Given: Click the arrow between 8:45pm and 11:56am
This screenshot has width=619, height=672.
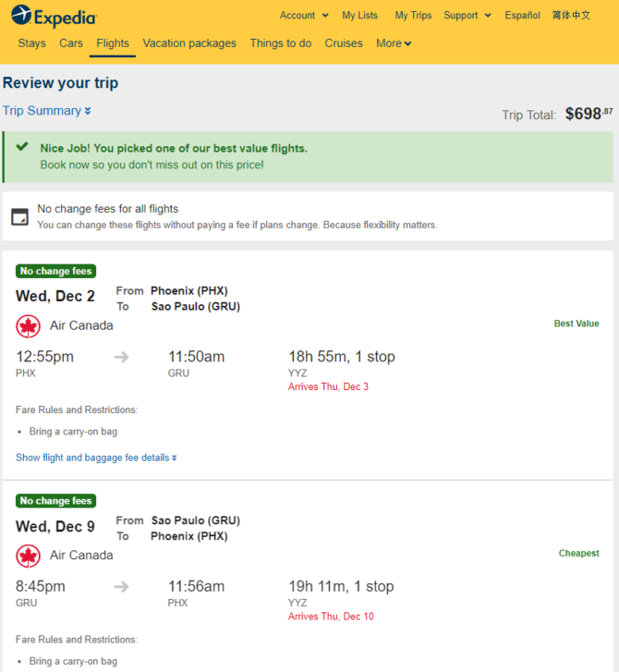Looking at the screenshot, I should click(x=122, y=587).
